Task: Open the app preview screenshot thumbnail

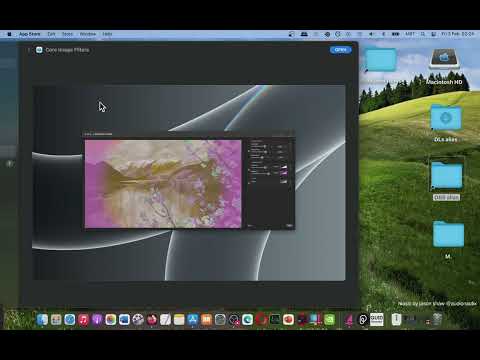Action: [x=189, y=183]
